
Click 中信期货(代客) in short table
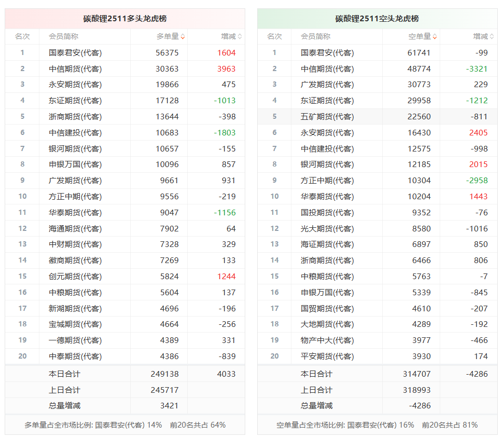(x=327, y=69)
